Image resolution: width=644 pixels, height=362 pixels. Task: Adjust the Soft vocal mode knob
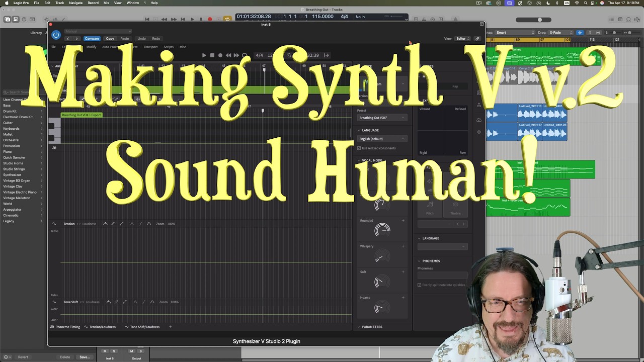point(382,283)
